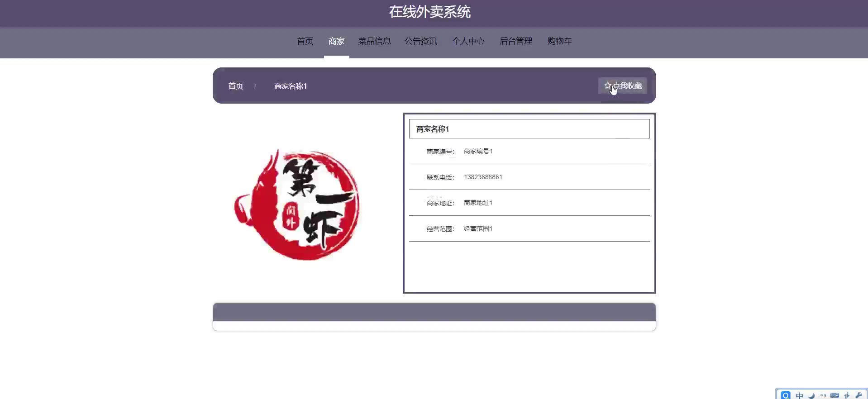Select the 商家 navigation tab
Image resolution: width=868 pixels, height=399 pixels.
337,41
